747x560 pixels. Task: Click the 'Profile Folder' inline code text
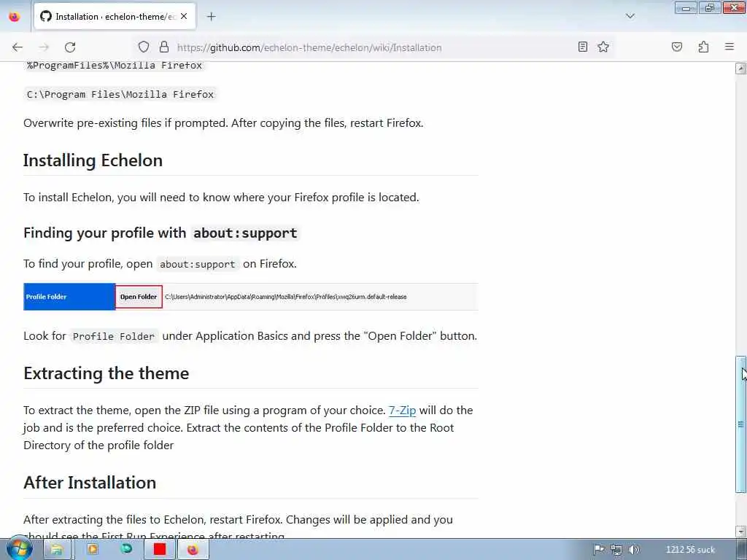(114, 336)
